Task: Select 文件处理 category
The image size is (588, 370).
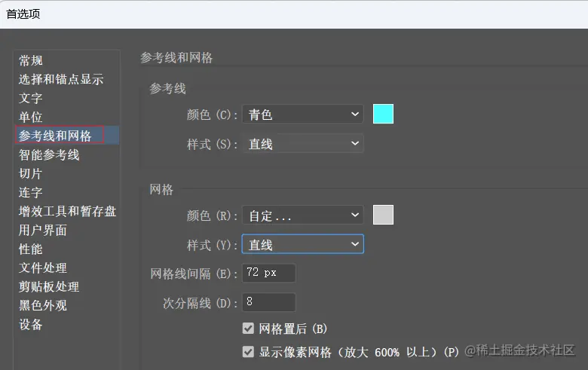Action: [43, 268]
